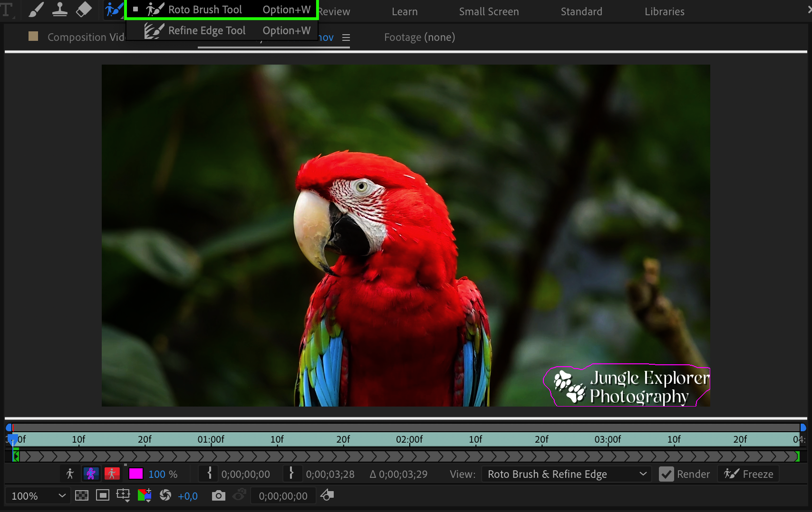Switch to the Footage (none) tab

pyautogui.click(x=419, y=37)
